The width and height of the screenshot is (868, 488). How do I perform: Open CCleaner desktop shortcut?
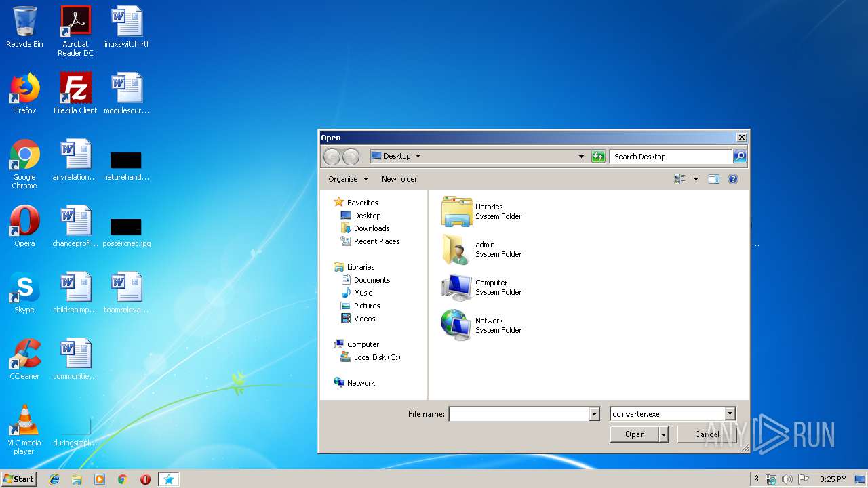click(24, 359)
